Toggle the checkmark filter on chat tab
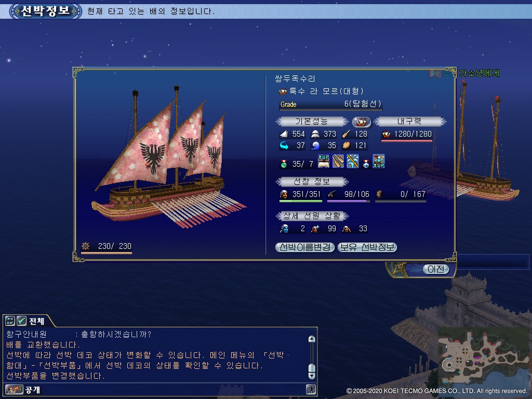The height and width of the screenshot is (399, 532). click(21, 321)
